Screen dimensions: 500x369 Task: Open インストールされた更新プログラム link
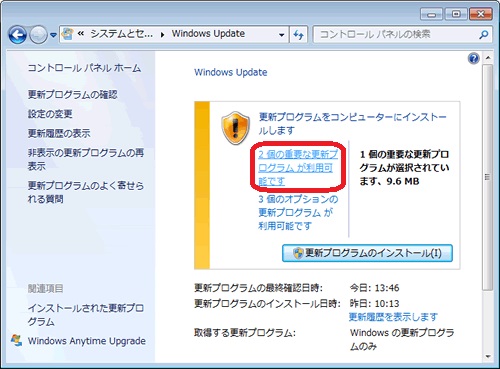[x=86, y=315]
